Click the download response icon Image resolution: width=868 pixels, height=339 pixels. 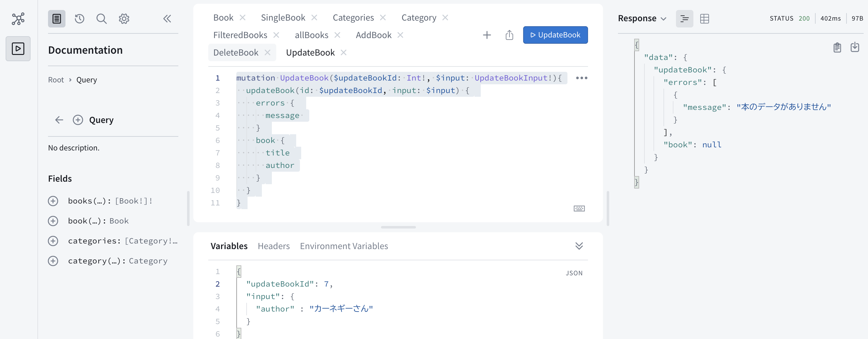point(854,47)
